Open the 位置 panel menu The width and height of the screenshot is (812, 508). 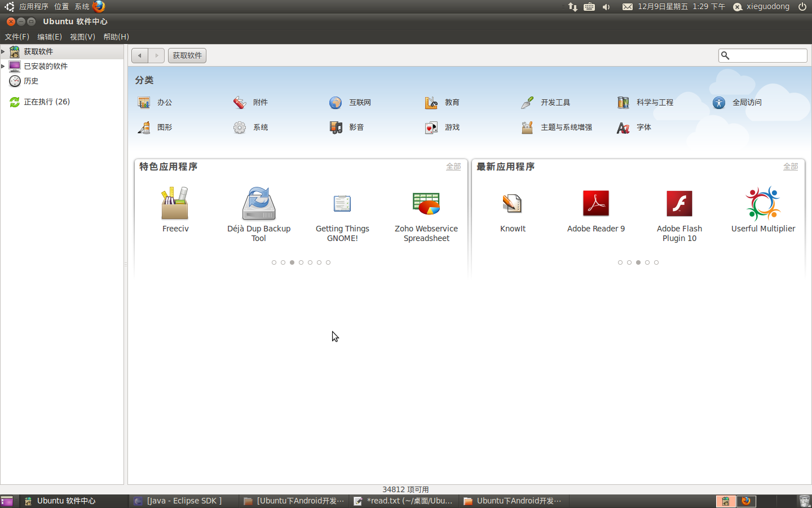[61, 7]
